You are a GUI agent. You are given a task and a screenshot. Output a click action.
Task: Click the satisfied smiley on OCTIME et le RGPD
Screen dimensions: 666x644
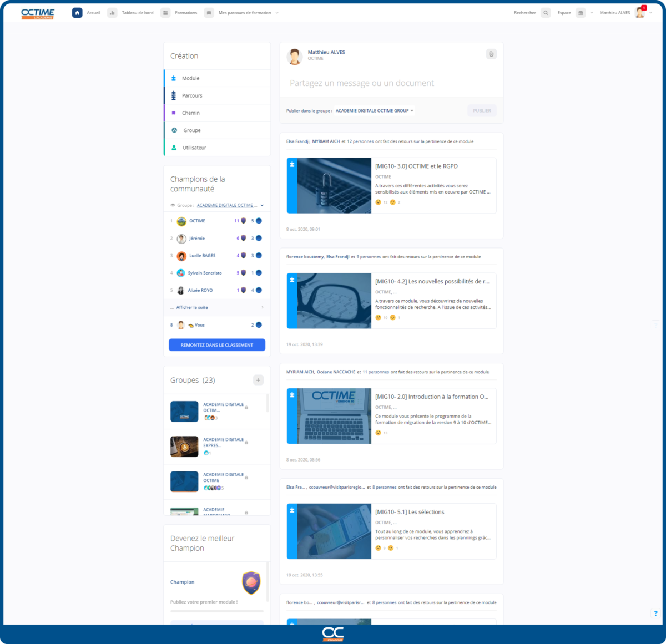click(x=378, y=202)
